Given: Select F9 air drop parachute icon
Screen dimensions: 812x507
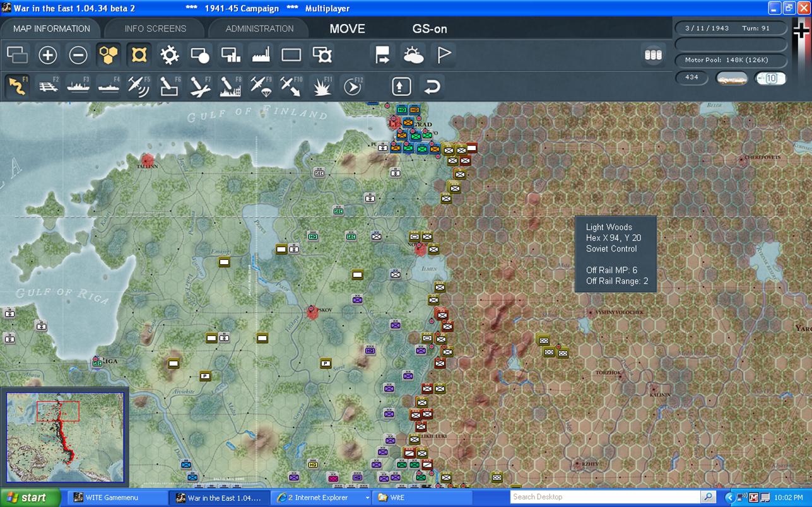Looking at the screenshot, I should click(x=261, y=86).
